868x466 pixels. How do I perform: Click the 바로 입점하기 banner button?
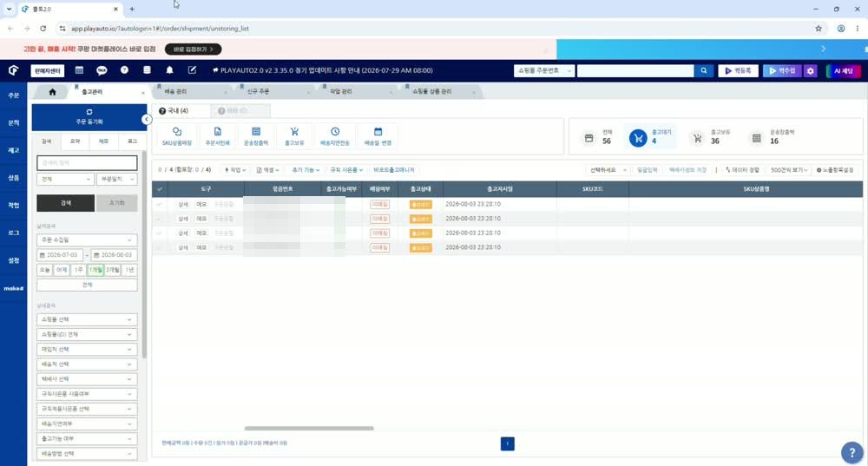tap(194, 49)
